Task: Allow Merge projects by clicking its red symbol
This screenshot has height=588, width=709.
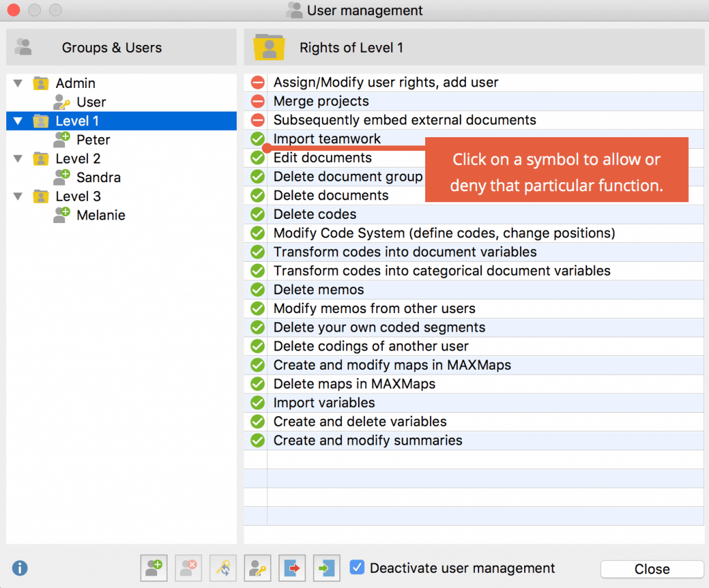Action: coord(256,101)
